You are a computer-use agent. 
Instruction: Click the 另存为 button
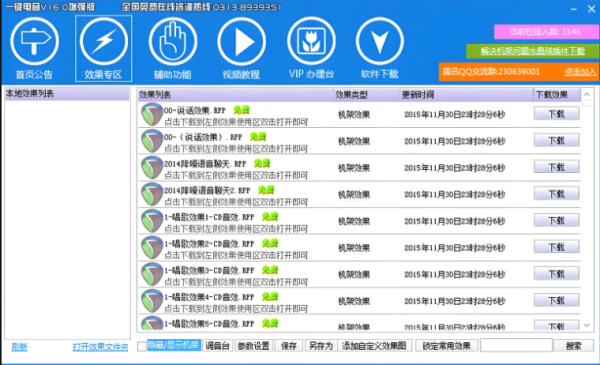(321, 346)
